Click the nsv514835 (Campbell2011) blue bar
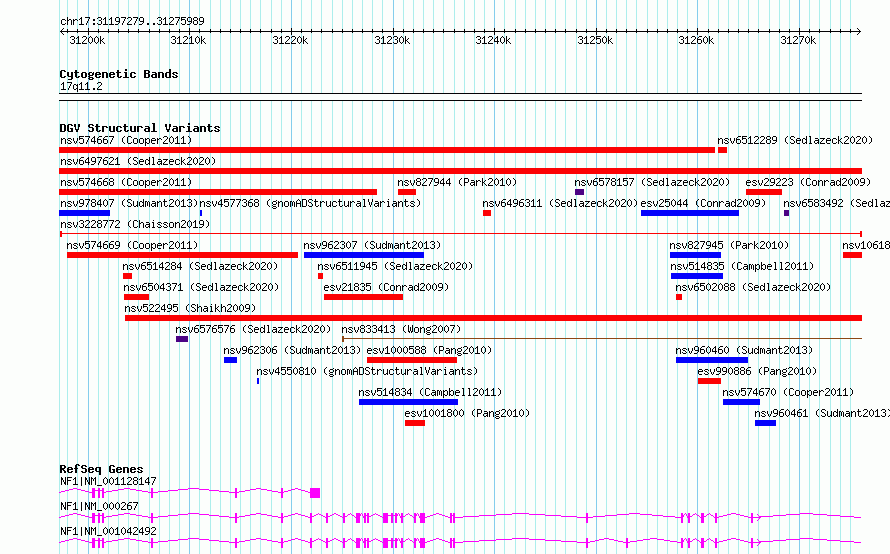 [696, 276]
